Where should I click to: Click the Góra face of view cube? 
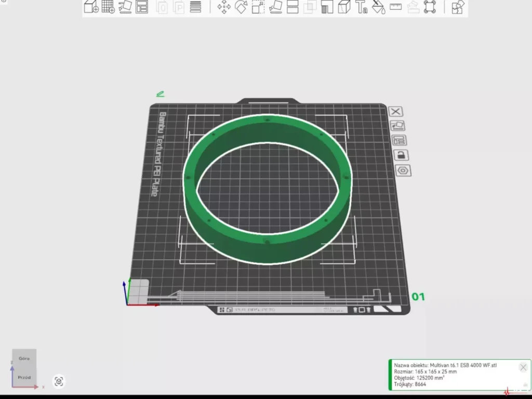tap(24, 358)
